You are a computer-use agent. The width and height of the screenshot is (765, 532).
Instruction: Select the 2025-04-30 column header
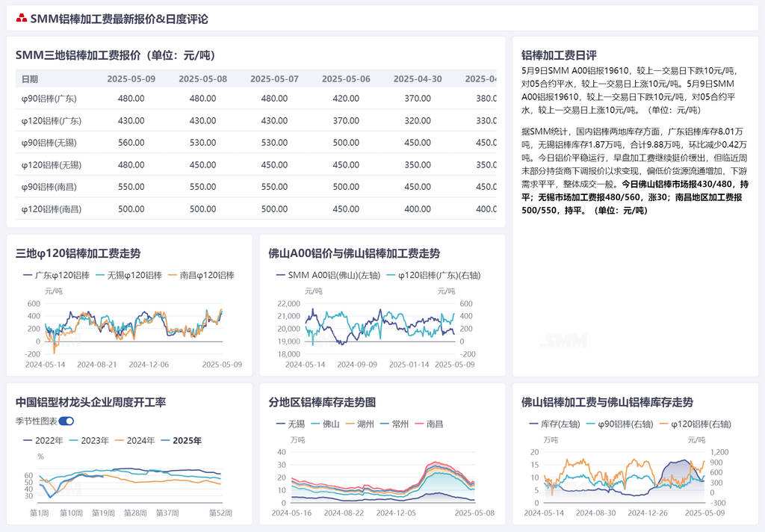[418, 79]
